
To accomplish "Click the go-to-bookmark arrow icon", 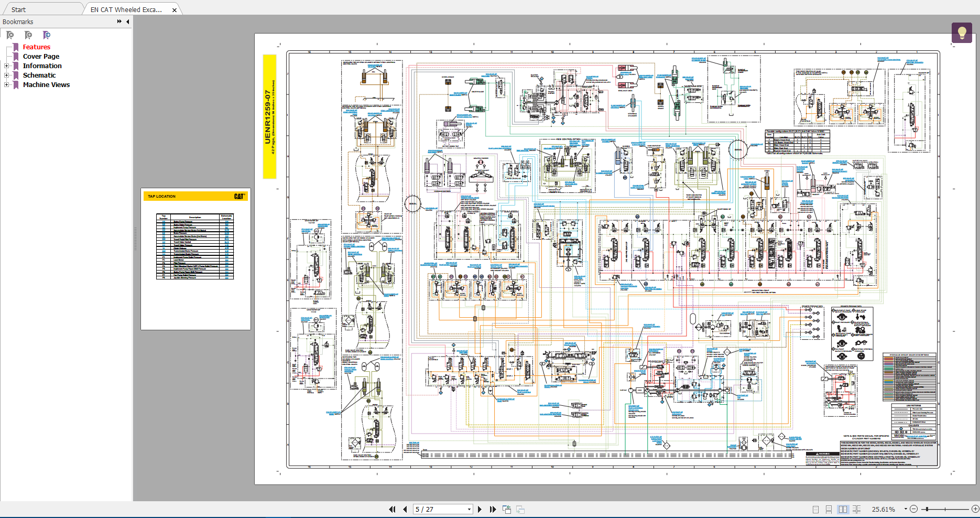I will 47,35.
